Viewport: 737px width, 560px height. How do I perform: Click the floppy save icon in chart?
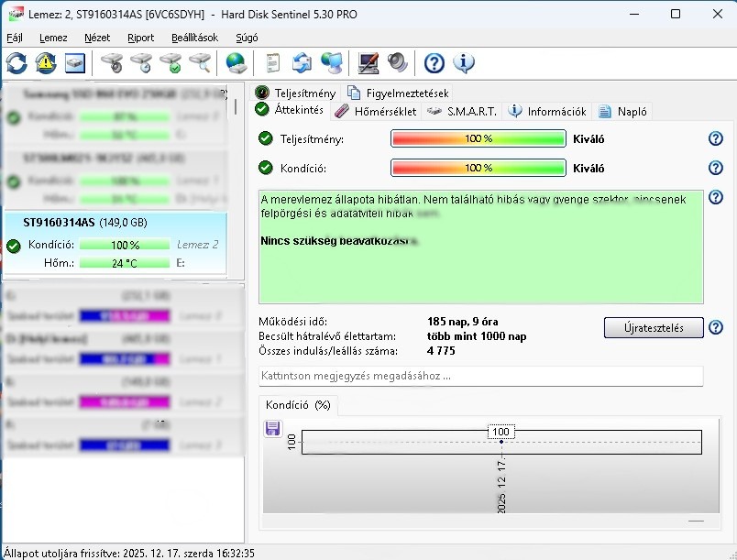(x=272, y=428)
